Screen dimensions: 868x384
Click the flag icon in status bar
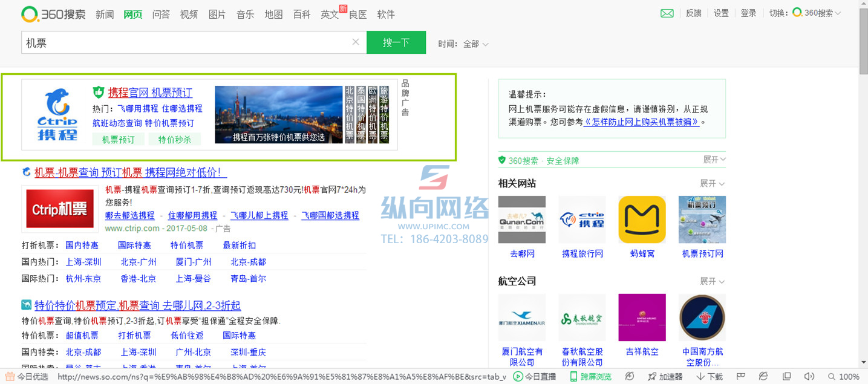[x=740, y=377]
